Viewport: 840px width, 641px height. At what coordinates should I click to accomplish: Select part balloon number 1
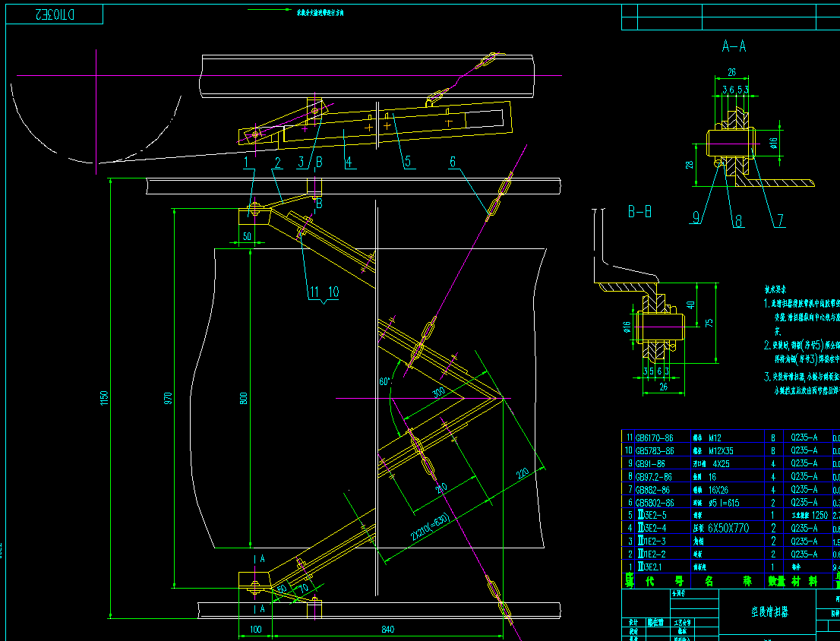point(246,163)
